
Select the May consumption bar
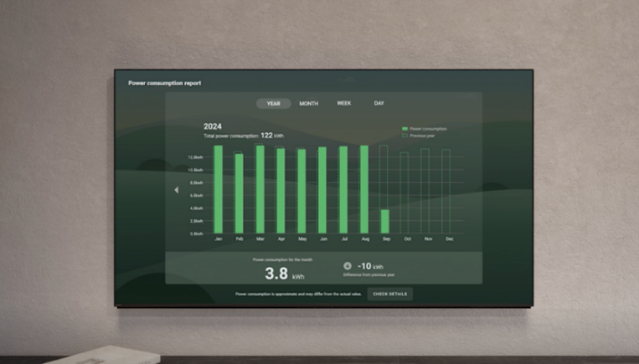tap(301, 192)
